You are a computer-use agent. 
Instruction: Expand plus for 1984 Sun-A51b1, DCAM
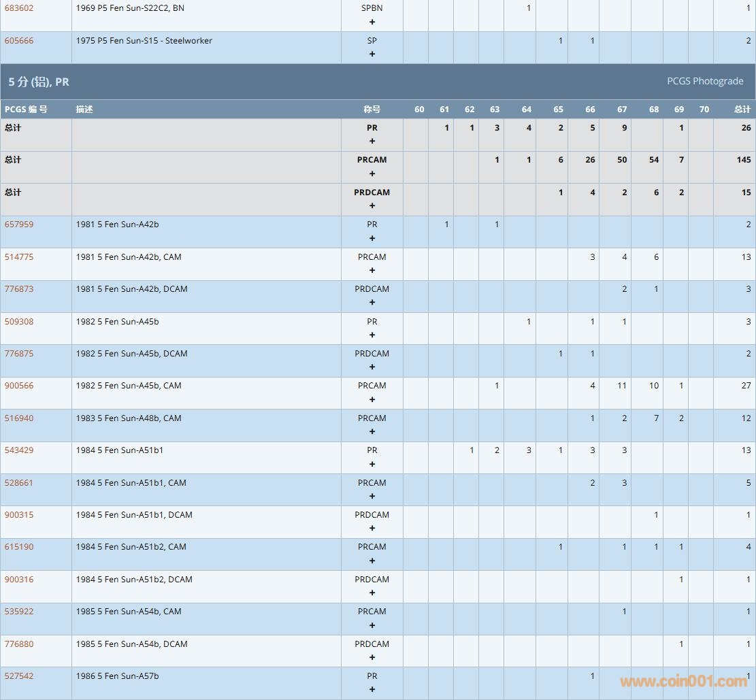pos(372,528)
